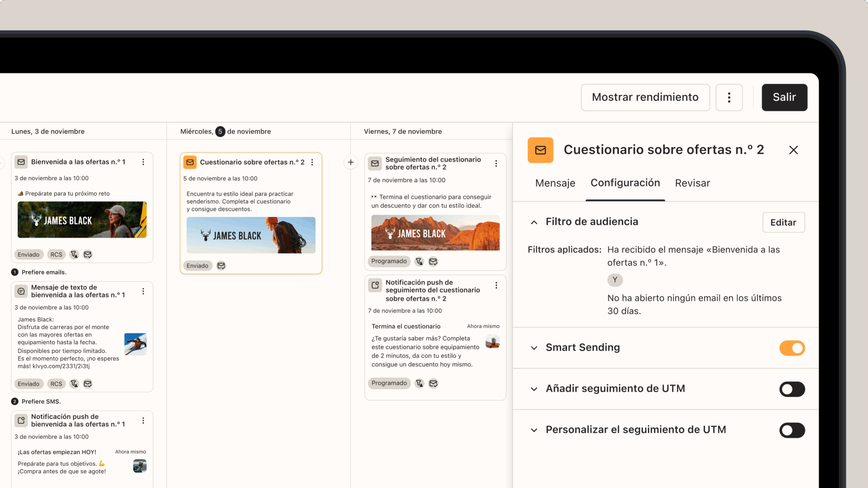Click SMS chat icon on Mensaje de texto card
The height and width of the screenshot is (488, 868).
click(x=21, y=291)
